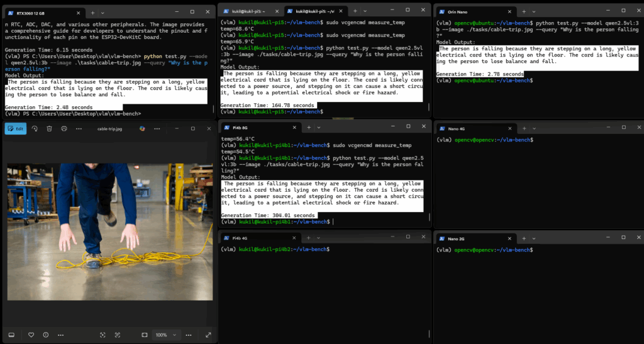This screenshot has width=644, height=344.
Task: Switch to the first kukil@kukil-pi5 tab
Action: point(249,11)
